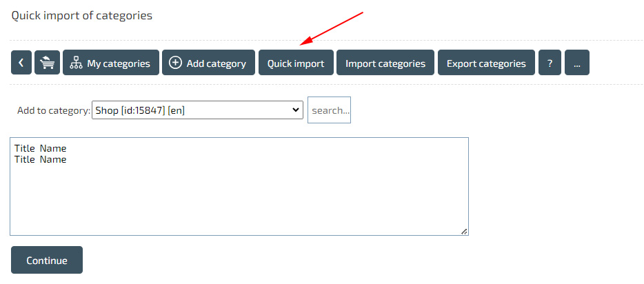
Task: Click the first Title Name line
Action: point(40,148)
